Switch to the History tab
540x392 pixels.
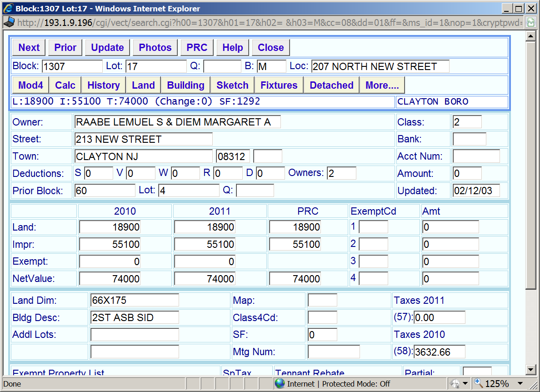(104, 85)
